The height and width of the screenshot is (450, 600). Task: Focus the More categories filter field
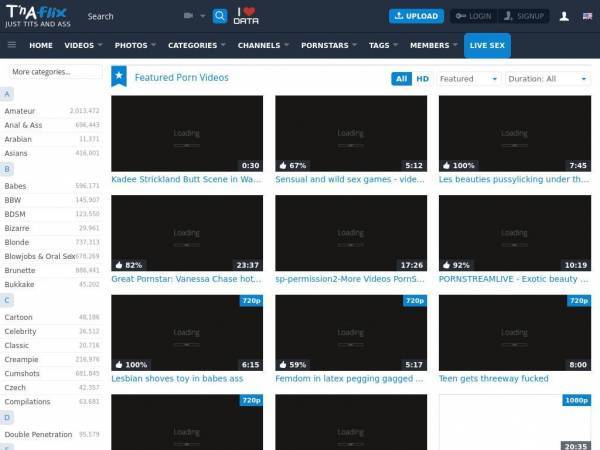55,72
